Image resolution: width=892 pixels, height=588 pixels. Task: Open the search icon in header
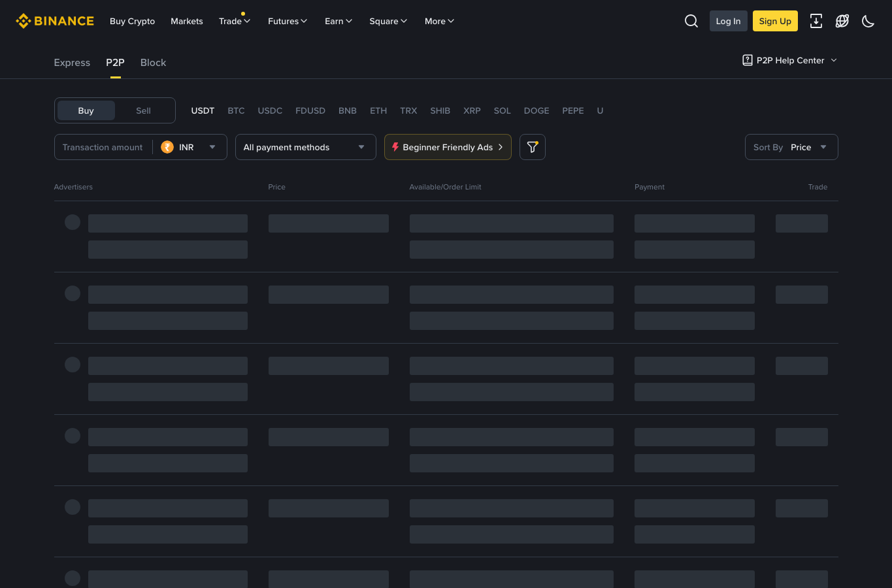point(691,21)
